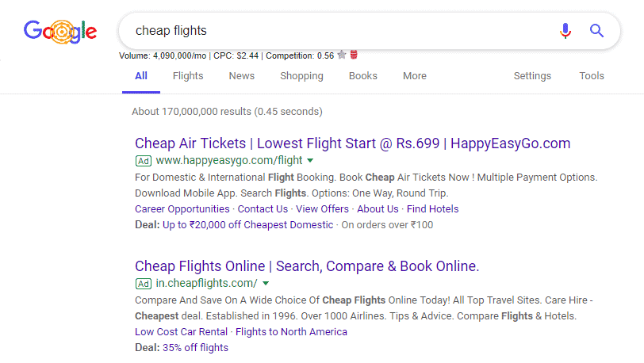
Task: Click the star icon beside Competition score
Action: pyautogui.click(x=342, y=55)
